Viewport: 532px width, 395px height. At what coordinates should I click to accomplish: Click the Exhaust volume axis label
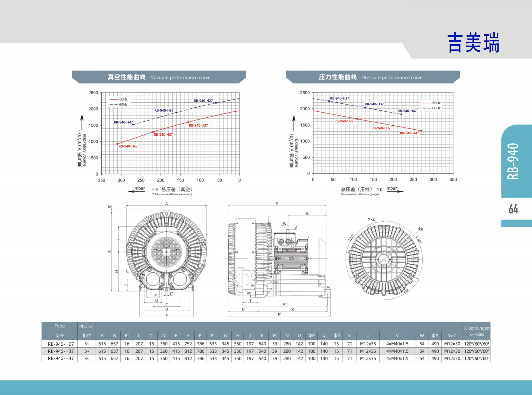pyautogui.click(x=297, y=153)
